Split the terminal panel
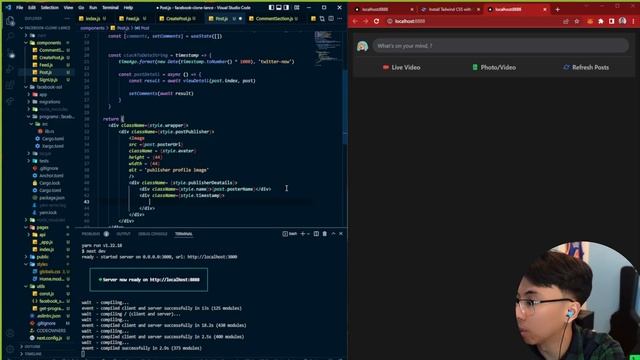 click(x=316, y=234)
